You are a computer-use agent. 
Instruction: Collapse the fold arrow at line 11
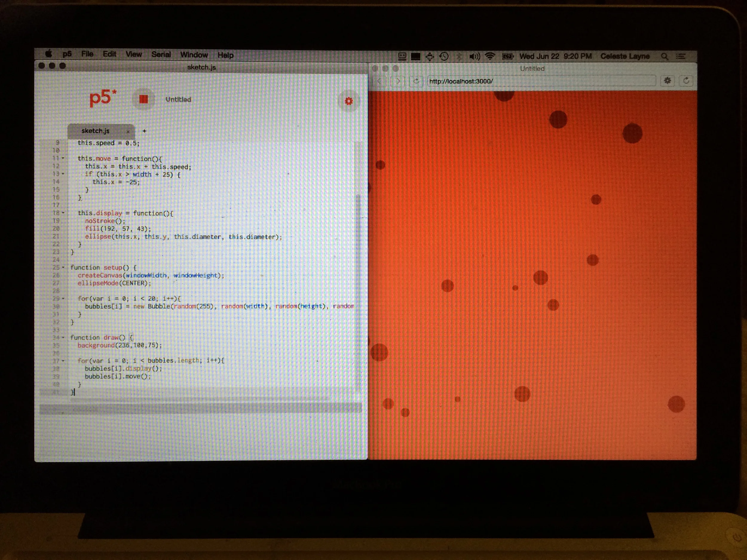[x=63, y=158]
